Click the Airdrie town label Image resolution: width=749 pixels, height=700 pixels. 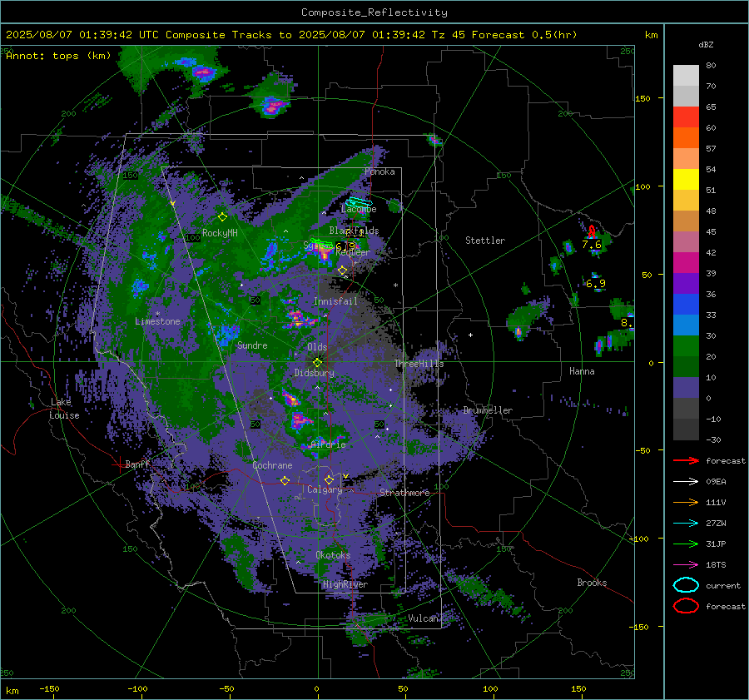328,444
